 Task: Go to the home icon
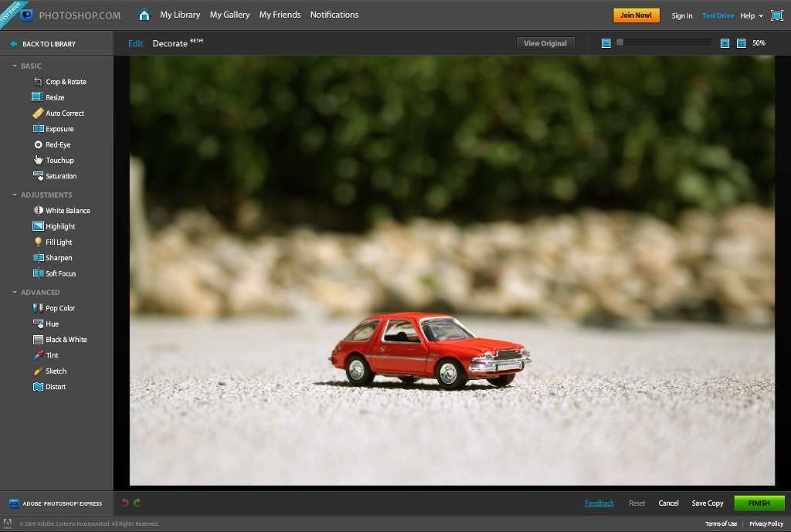[144, 15]
